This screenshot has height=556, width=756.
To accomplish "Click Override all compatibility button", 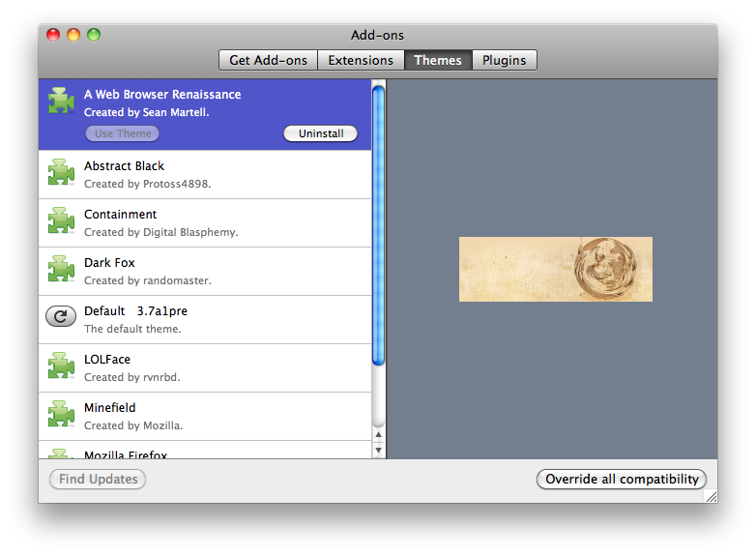I will [x=622, y=479].
